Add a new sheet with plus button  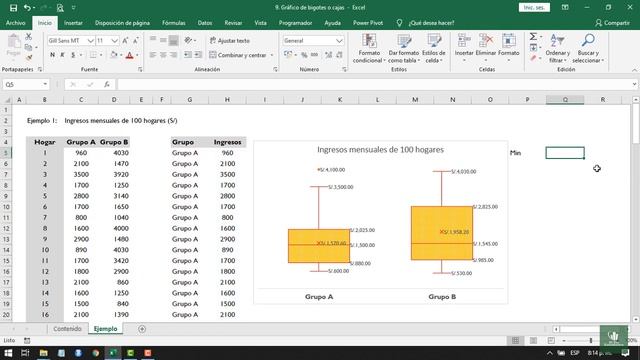142,329
